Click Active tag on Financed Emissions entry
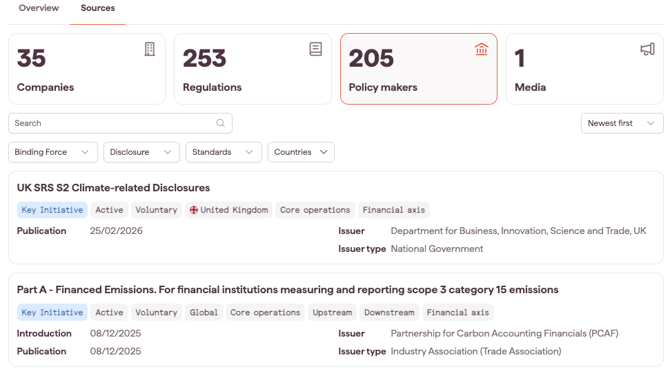Screen dimensions: 670x371 pyautogui.click(x=109, y=312)
